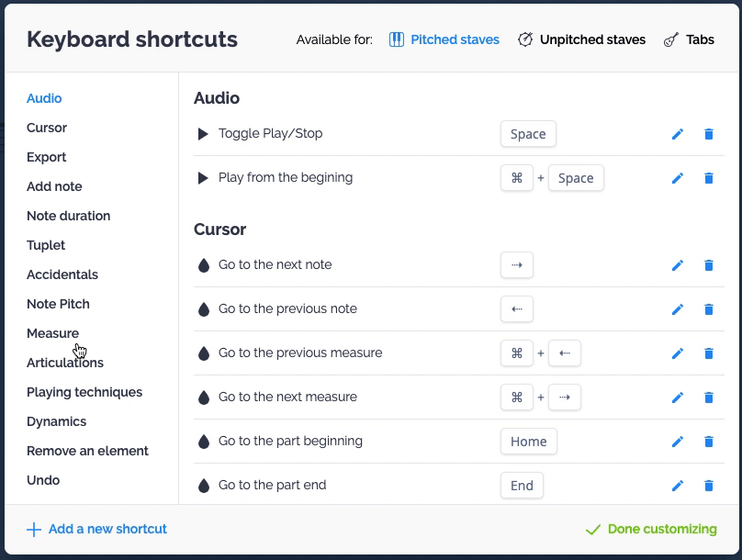The image size is (742, 560).
Task: Delete the "Go to the next note" shortcut
Action: (x=708, y=265)
